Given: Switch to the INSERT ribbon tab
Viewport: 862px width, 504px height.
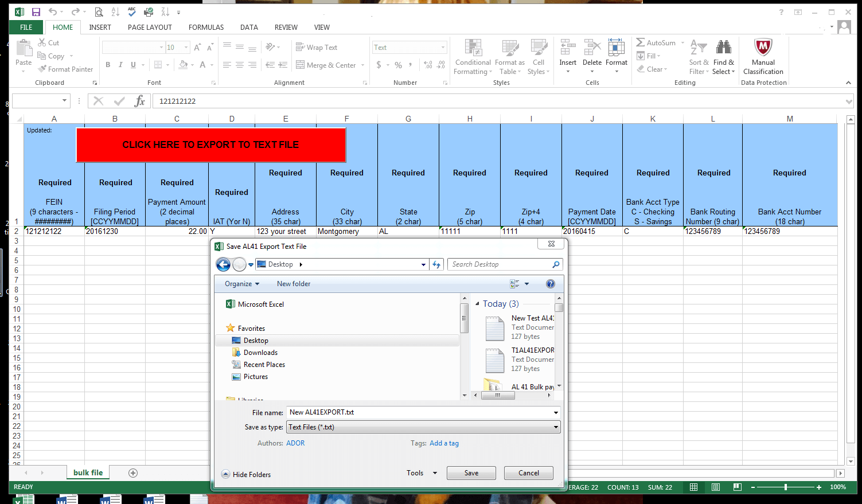Looking at the screenshot, I should pyautogui.click(x=100, y=27).
